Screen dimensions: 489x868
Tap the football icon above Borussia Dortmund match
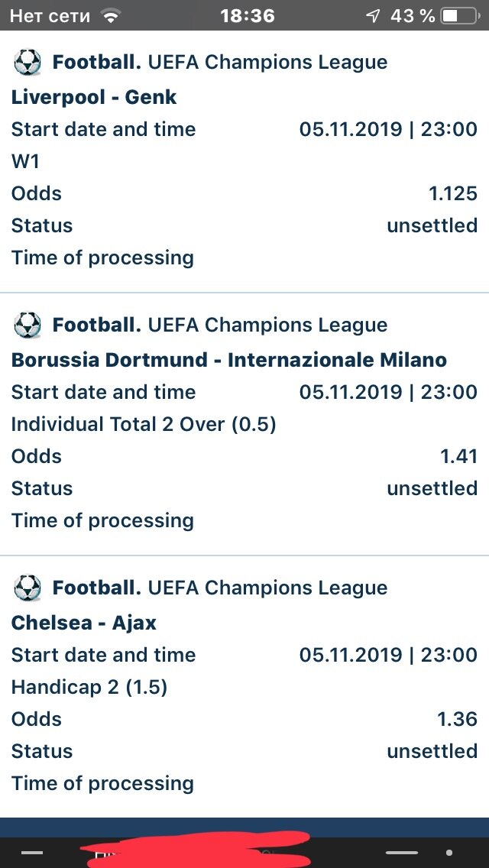[x=27, y=325]
